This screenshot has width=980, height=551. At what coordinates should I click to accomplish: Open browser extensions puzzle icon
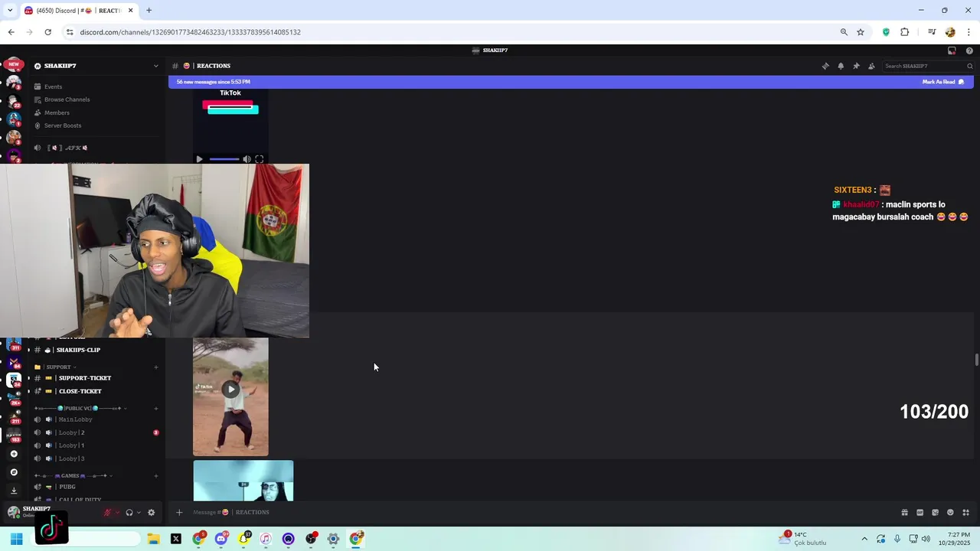[904, 32]
